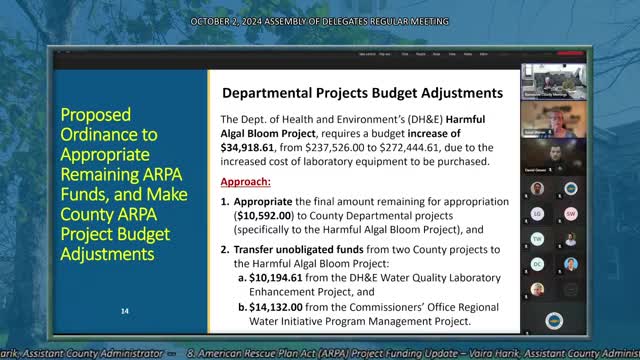Select the dark video tile of the man
This screenshot has height=360, width=640.
point(553,157)
